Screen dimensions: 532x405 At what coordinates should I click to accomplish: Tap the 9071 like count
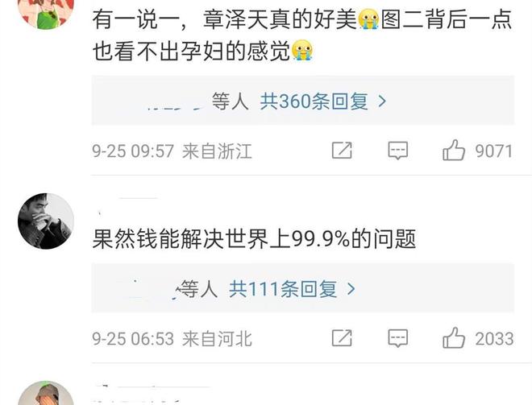[493, 151]
